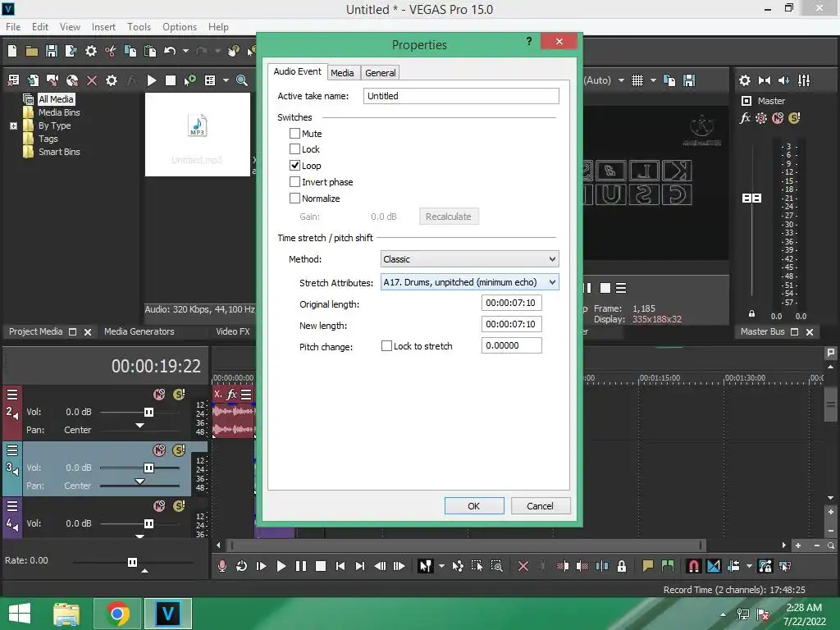Mute audio track 2
Viewport: 840px width, 630px height.
point(159,395)
